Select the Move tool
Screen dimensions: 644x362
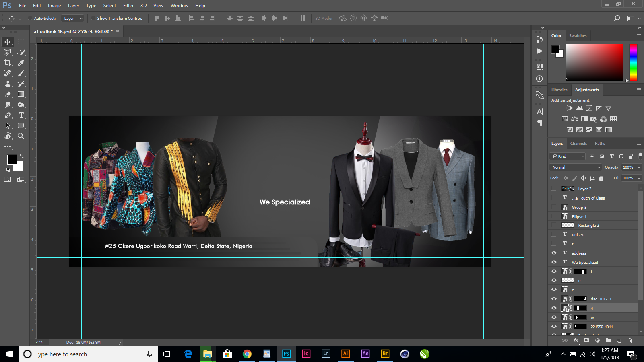(x=7, y=41)
